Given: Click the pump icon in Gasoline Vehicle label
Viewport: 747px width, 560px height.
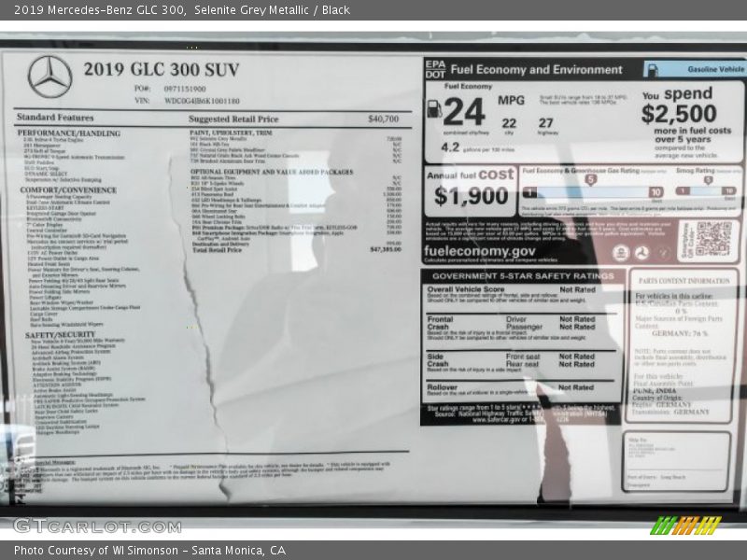Looking at the screenshot, I should coord(652,69).
